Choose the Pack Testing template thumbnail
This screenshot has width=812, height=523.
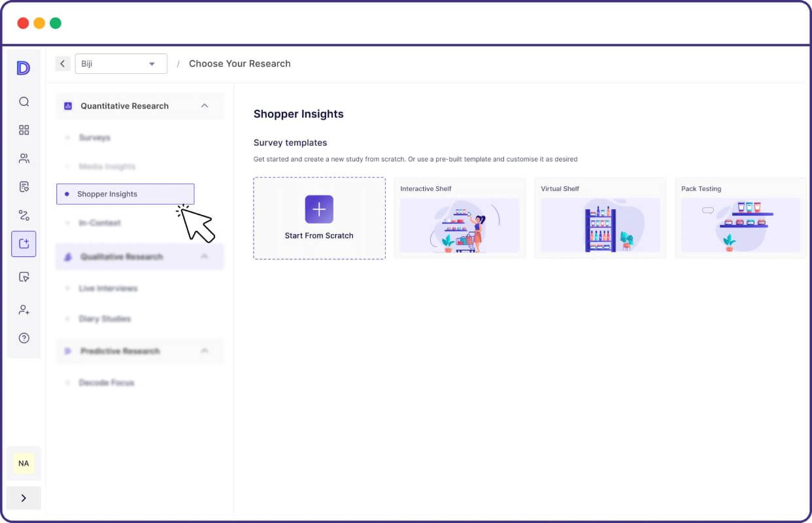pyautogui.click(x=741, y=226)
